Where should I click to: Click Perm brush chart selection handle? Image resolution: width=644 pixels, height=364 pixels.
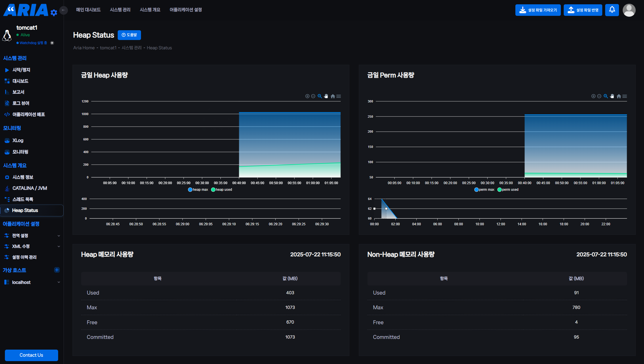point(386,209)
